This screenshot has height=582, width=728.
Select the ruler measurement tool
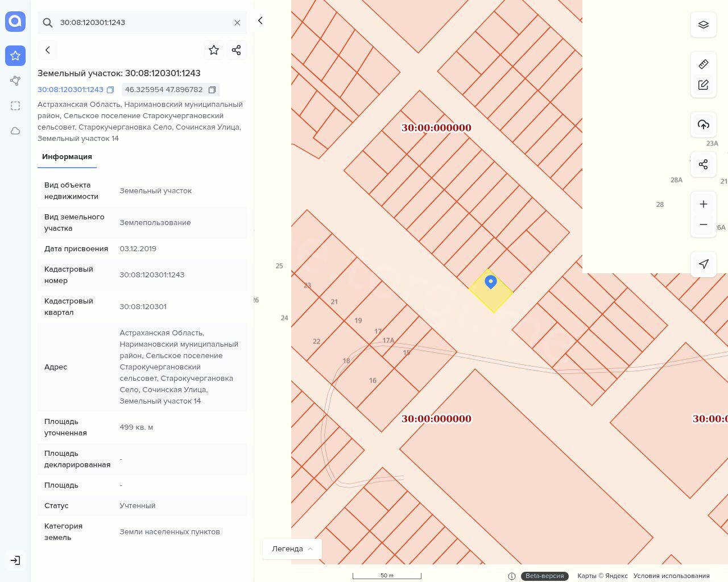coord(703,64)
